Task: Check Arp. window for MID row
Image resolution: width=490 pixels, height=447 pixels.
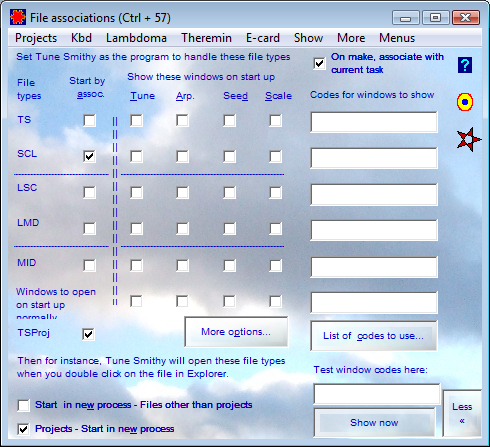Action: (182, 266)
